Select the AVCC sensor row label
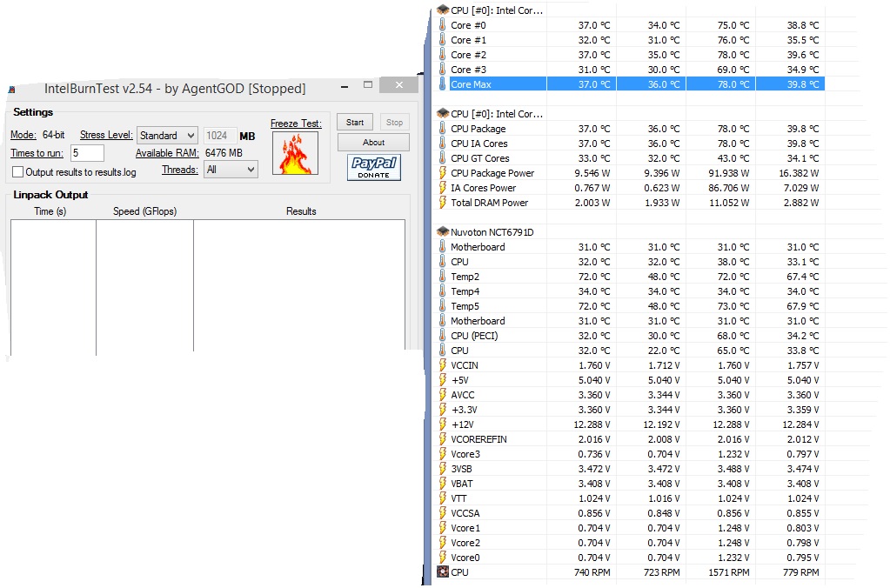The image size is (890, 588). click(463, 394)
